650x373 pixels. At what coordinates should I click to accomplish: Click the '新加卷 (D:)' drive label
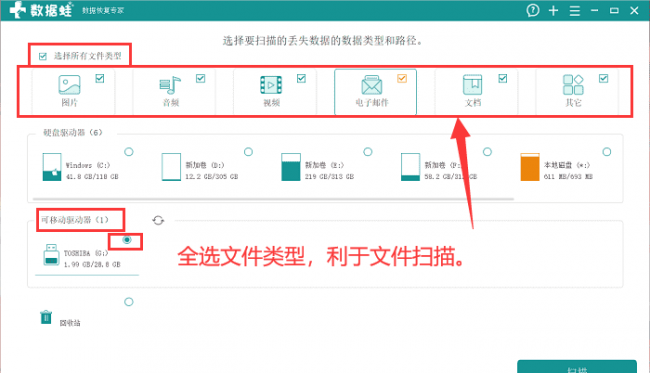point(205,165)
